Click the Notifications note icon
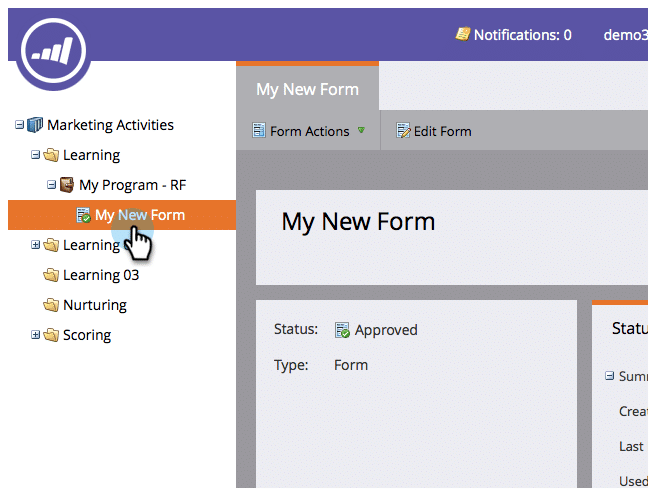This screenshot has width=658, height=499. (x=462, y=34)
